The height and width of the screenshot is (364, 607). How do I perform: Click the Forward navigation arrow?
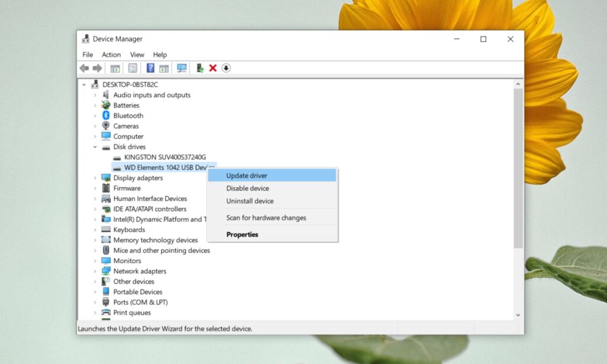pyautogui.click(x=97, y=68)
